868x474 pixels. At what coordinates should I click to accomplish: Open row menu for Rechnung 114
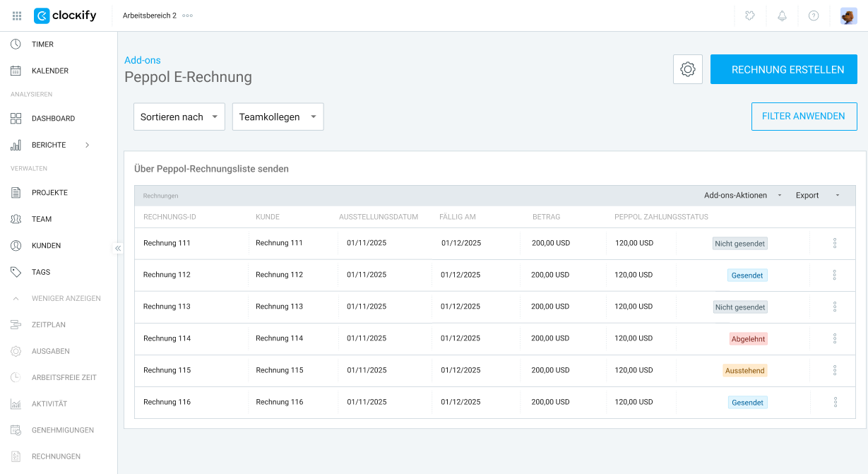pos(835,338)
